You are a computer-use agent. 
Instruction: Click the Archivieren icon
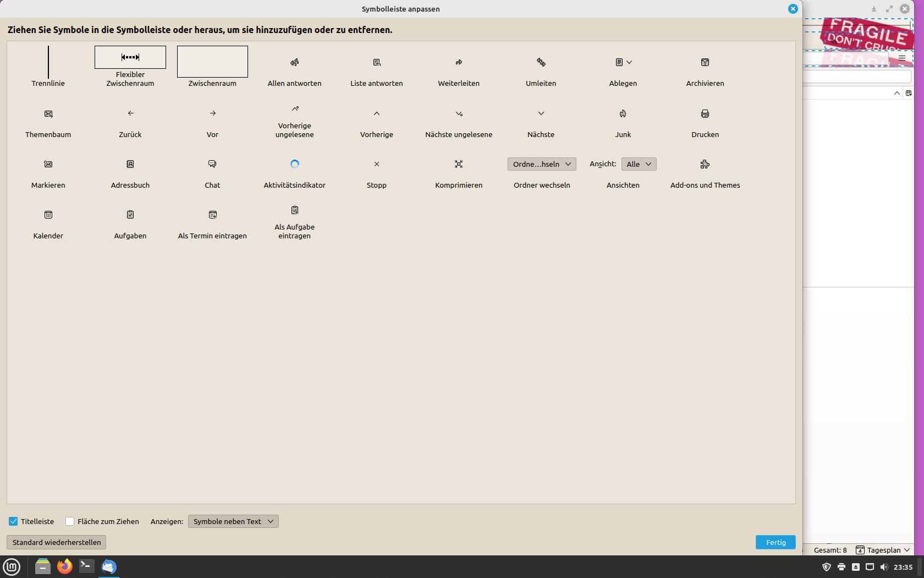coord(705,62)
